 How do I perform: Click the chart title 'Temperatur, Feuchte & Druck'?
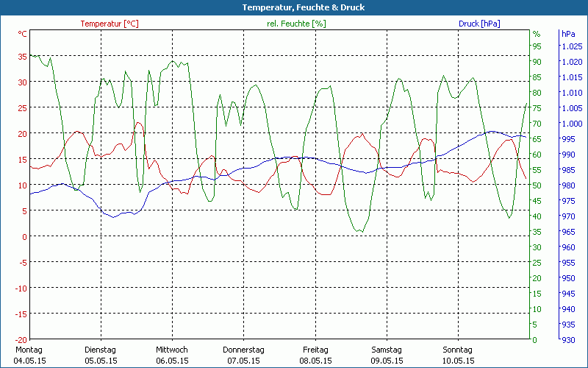[304, 7]
